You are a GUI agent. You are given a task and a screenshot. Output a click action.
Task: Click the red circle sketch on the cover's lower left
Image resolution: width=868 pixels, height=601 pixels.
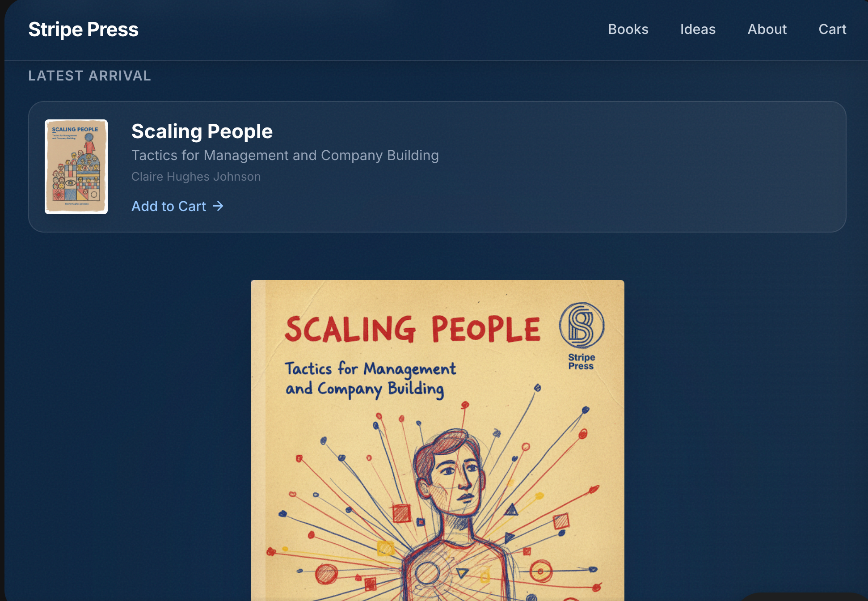[326, 574]
